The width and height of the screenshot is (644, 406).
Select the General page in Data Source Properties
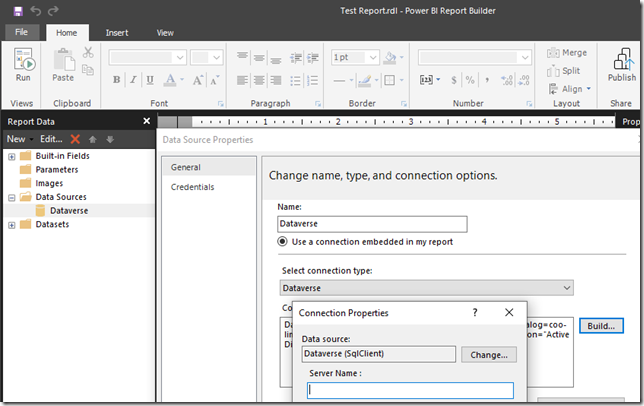pos(209,167)
